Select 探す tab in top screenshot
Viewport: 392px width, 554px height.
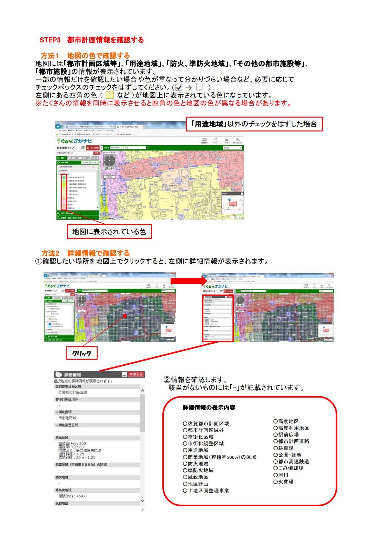pyautogui.click(x=62, y=158)
